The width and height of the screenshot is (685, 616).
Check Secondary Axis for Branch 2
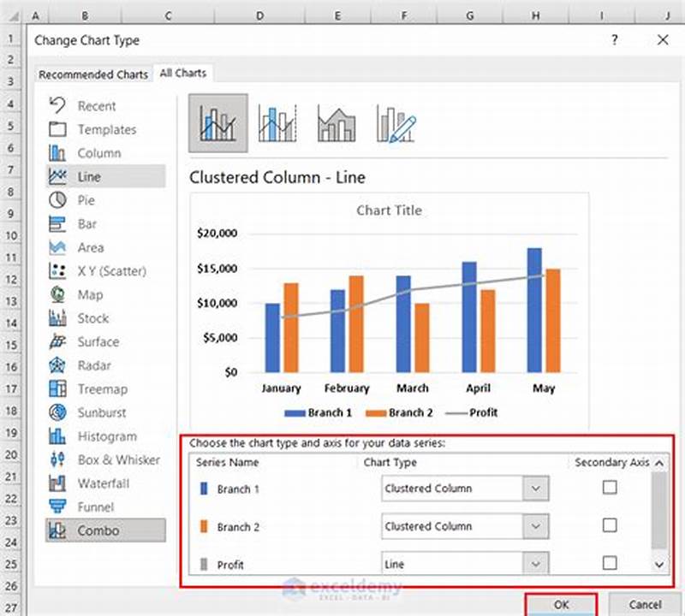coord(611,526)
